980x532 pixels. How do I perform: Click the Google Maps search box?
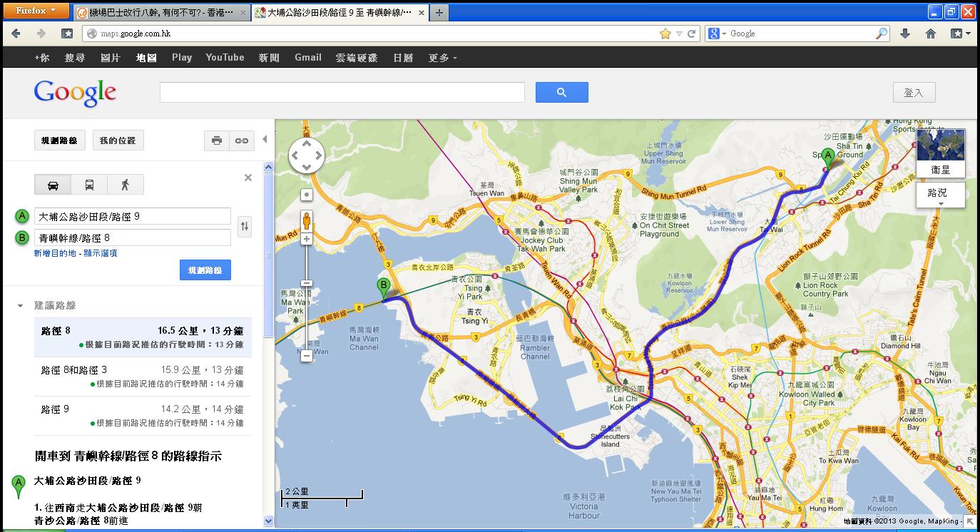pyautogui.click(x=342, y=92)
